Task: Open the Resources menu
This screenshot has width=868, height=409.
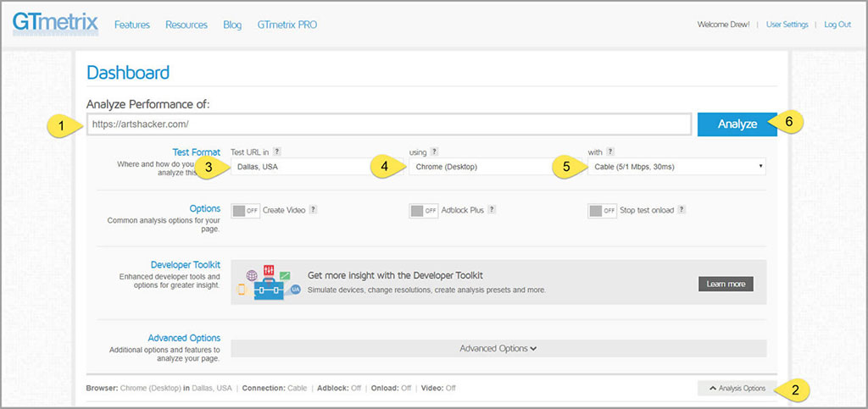Action: point(186,25)
